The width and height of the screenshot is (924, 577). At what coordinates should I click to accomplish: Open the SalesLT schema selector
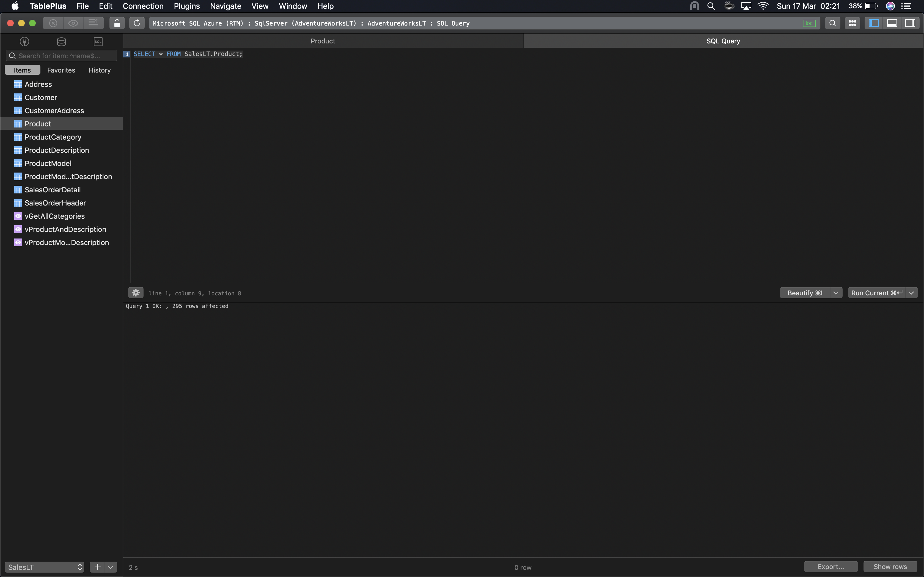click(x=44, y=567)
